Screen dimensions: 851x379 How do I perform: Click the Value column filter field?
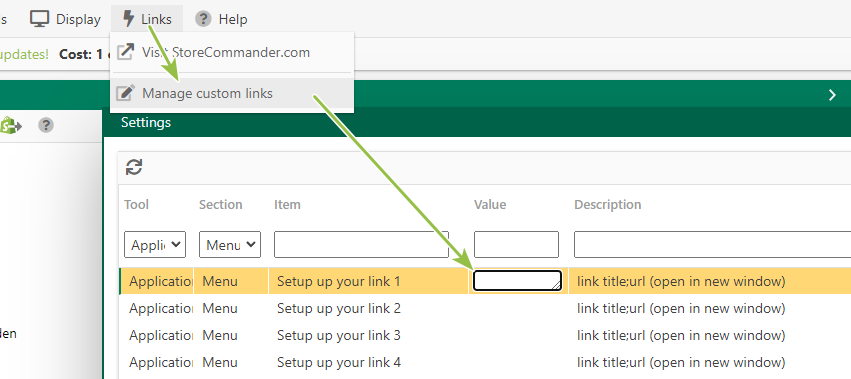[x=516, y=244]
